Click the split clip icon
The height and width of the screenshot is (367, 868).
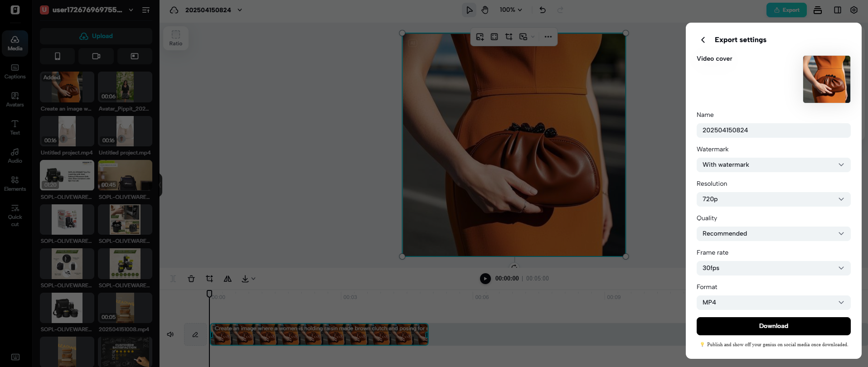tap(173, 279)
